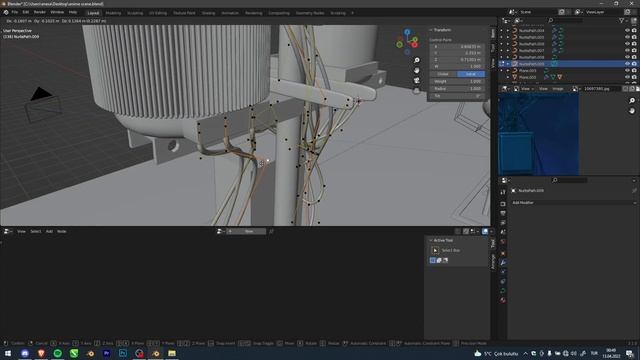This screenshot has height=360, width=640.
Task: Open Brave browser from the taskbar
Action: pyautogui.click(x=41, y=353)
